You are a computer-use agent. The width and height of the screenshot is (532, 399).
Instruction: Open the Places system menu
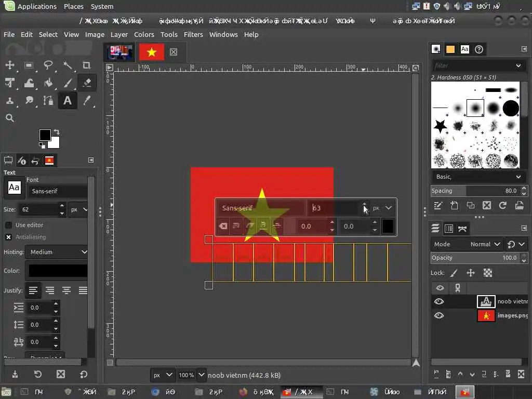[x=73, y=6]
